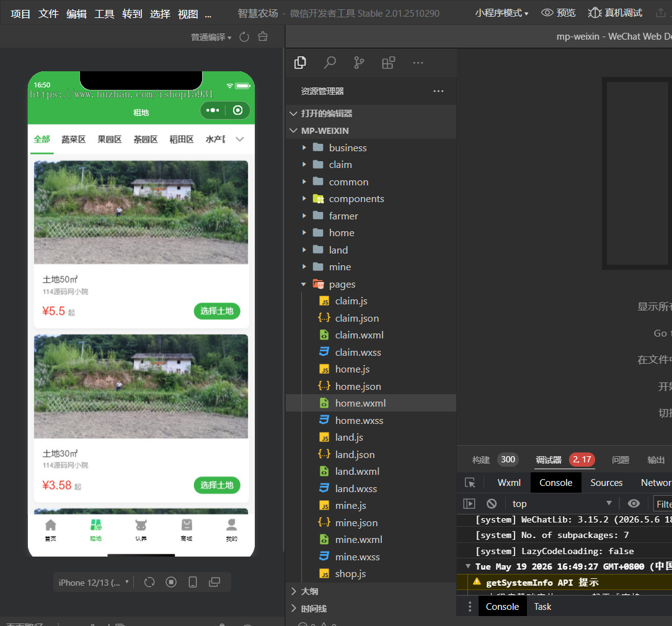Screen dimensions: 672x626
Task: Open the 普通编译 compile mode dropdown
Action: point(211,37)
